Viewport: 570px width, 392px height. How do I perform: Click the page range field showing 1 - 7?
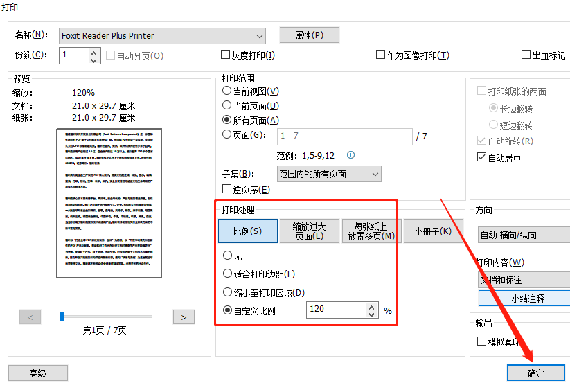click(345, 136)
